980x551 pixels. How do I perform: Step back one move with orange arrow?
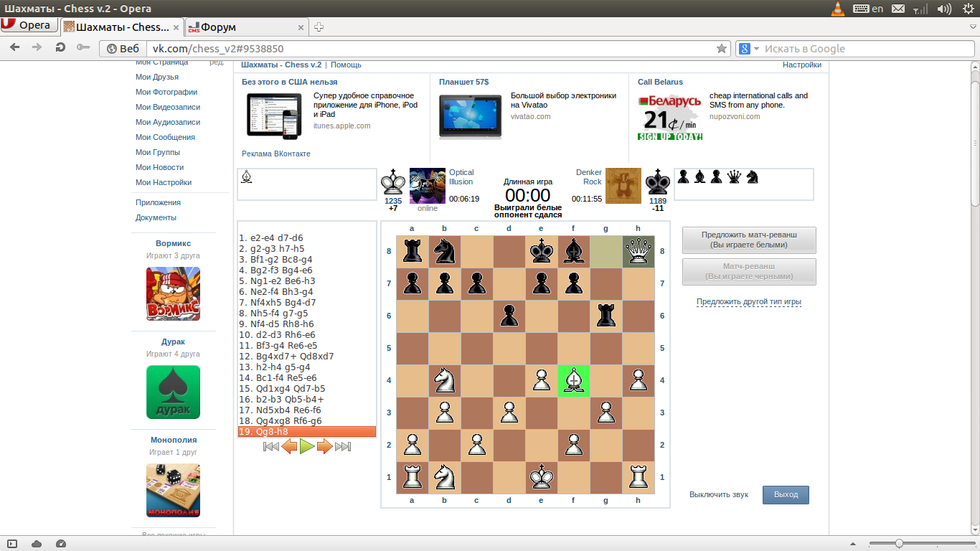pos(289,447)
